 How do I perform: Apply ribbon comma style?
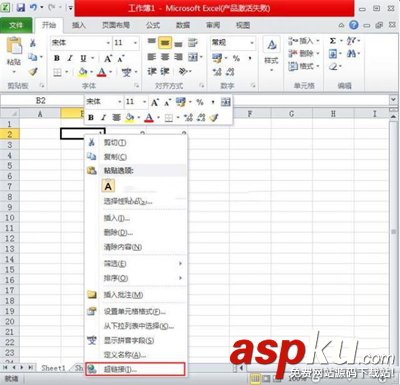click(x=250, y=58)
